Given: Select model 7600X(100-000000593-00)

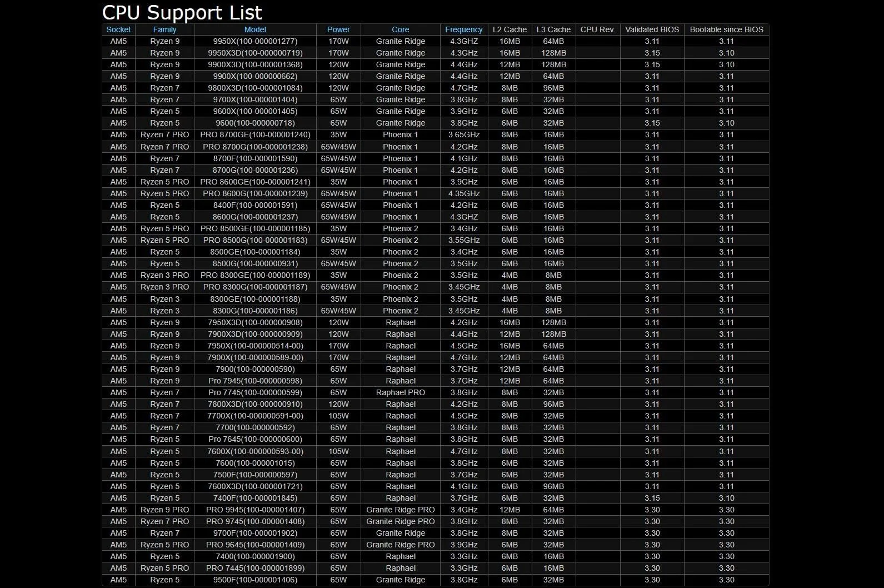Looking at the screenshot, I should click(x=255, y=451).
